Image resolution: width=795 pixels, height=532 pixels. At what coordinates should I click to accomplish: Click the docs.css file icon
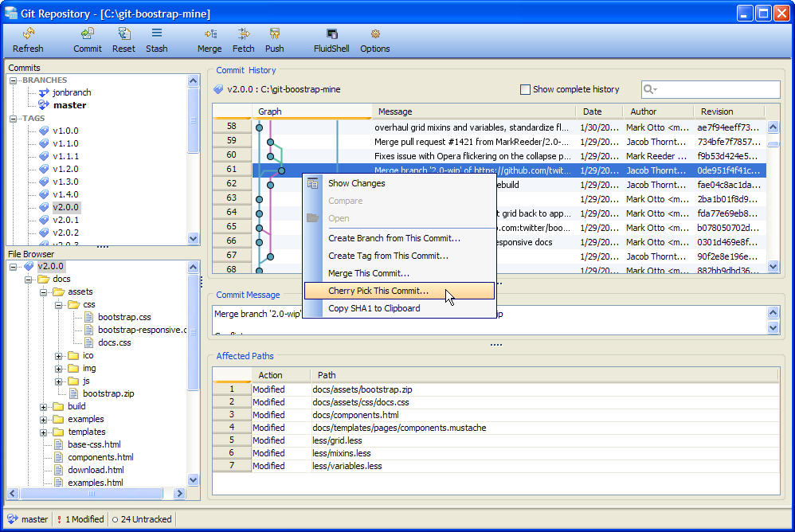[88, 342]
